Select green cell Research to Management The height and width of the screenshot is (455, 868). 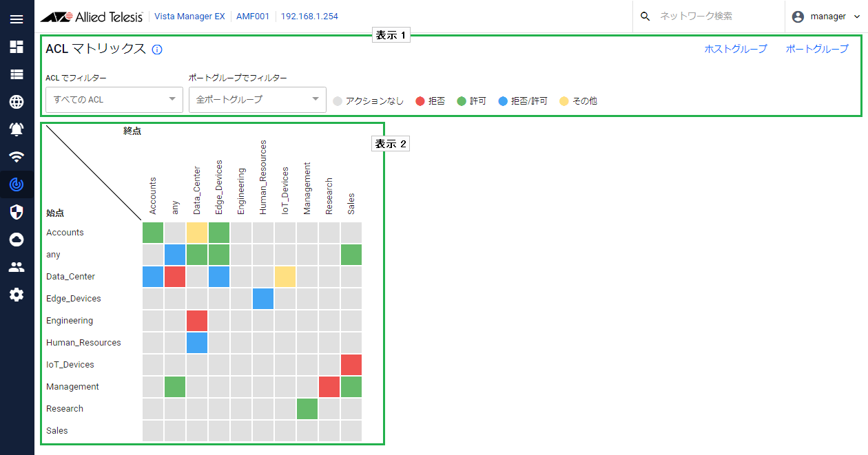pyautogui.click(x=307, y=409)
